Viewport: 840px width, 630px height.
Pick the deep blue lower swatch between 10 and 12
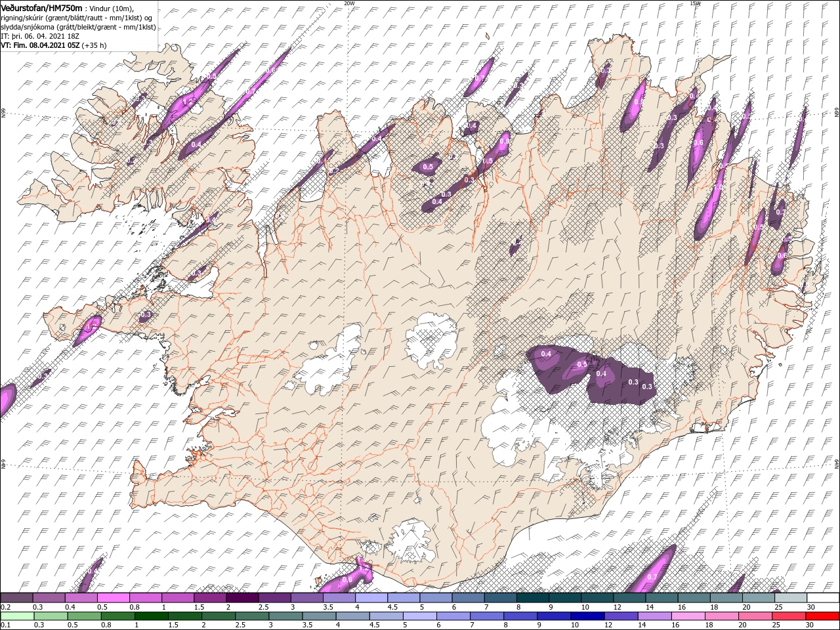[x=586, y=616]
